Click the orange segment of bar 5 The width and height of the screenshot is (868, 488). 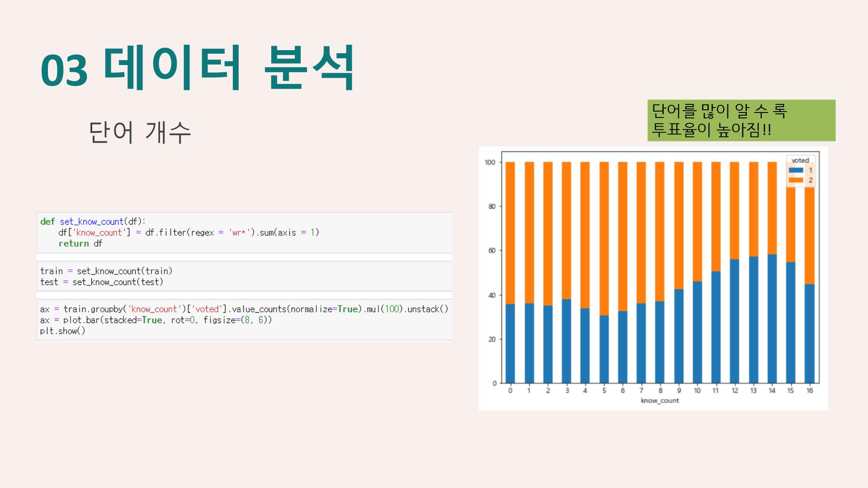pyautogui.click(x=604, y=239)
